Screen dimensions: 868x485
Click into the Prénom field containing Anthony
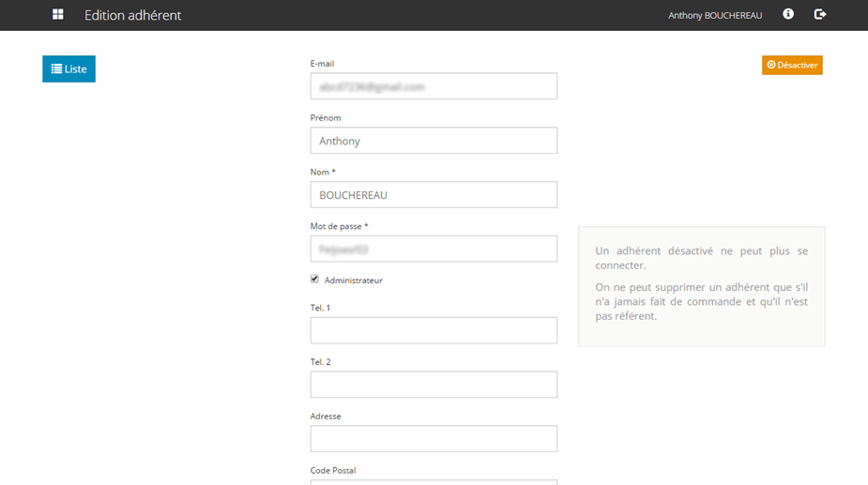pyautogui.click(x=434, y=141)
